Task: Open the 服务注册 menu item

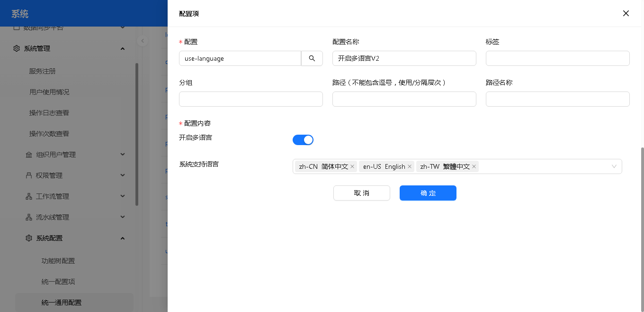Action: pos(43,71)
